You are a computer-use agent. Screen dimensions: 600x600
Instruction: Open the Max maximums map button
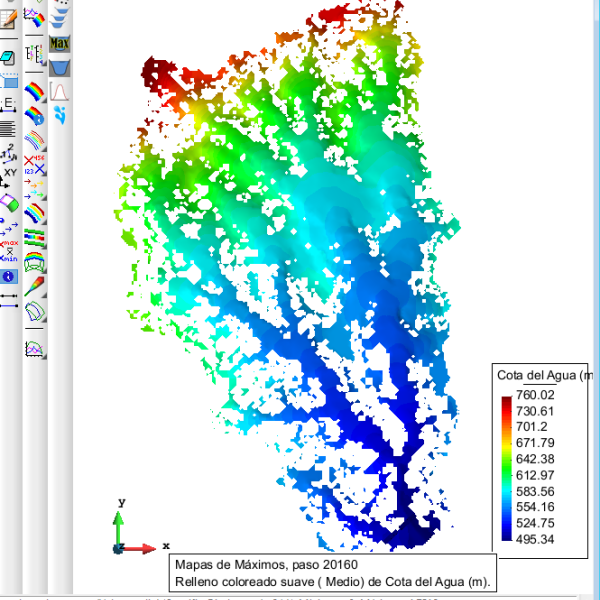pyautogui.click(x=59, y=43)
